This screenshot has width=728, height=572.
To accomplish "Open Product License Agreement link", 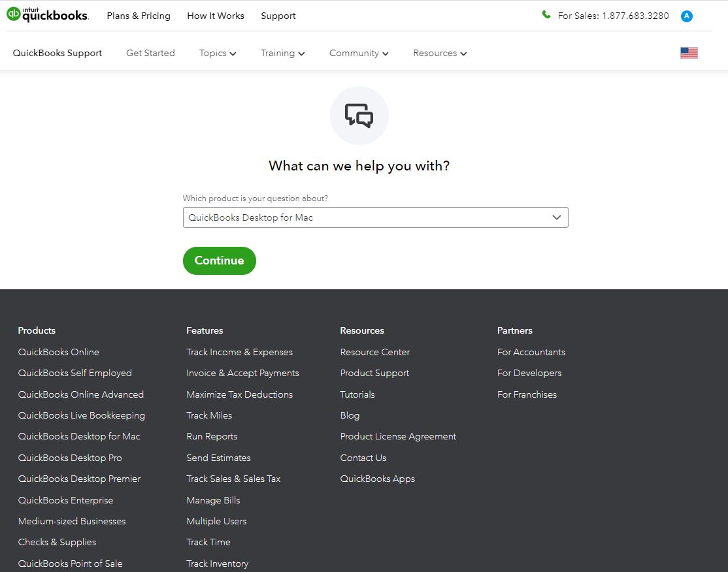I will 398,437.
